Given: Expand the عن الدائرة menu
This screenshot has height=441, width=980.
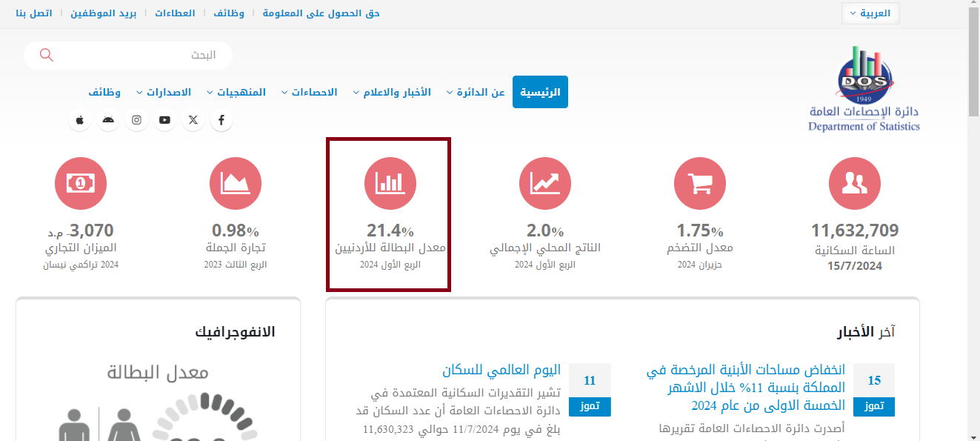Looking at the screenshot, I should tap(475, 93).
